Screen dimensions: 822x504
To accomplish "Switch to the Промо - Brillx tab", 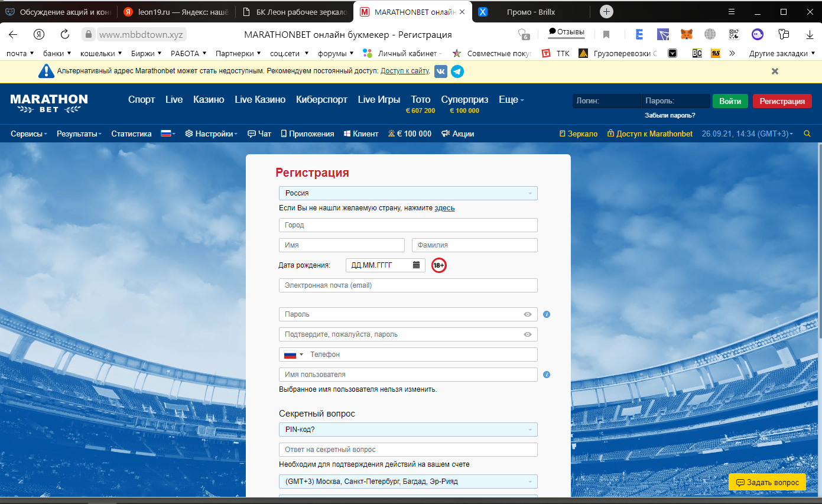I will pyautogui.click(x=531, y=12).
